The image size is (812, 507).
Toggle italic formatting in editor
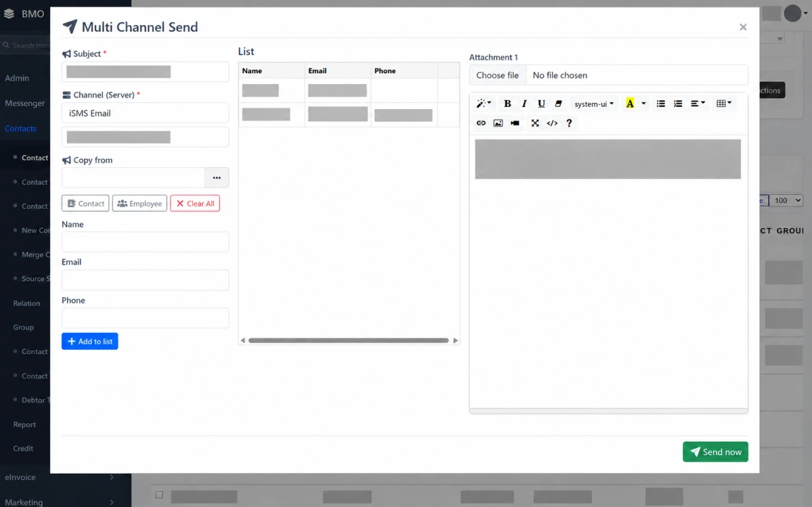(524, 104)
